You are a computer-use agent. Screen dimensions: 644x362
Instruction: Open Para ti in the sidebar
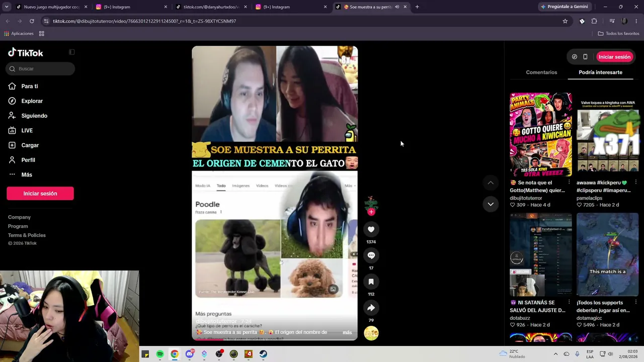[30, 86]
